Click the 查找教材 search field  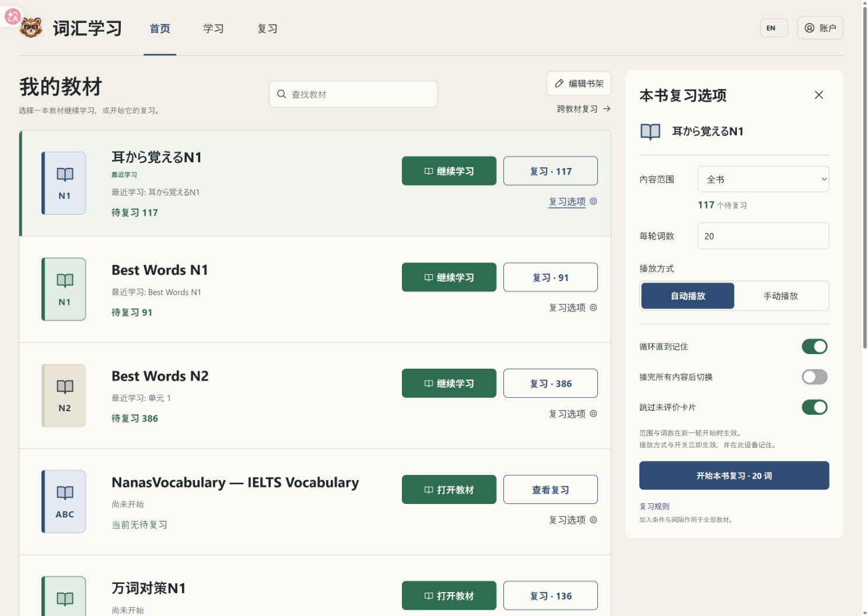coord(353,94)
